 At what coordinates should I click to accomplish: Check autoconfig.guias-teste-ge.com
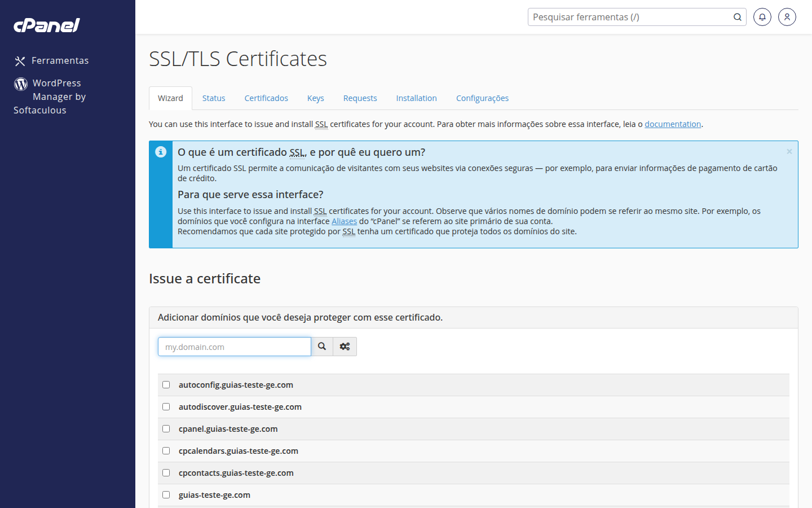pyautogui.click(x=166, y=384)
